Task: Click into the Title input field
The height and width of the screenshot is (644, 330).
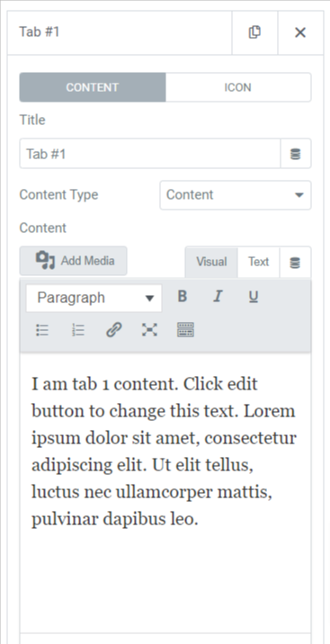Action: [x=150, y=154]
